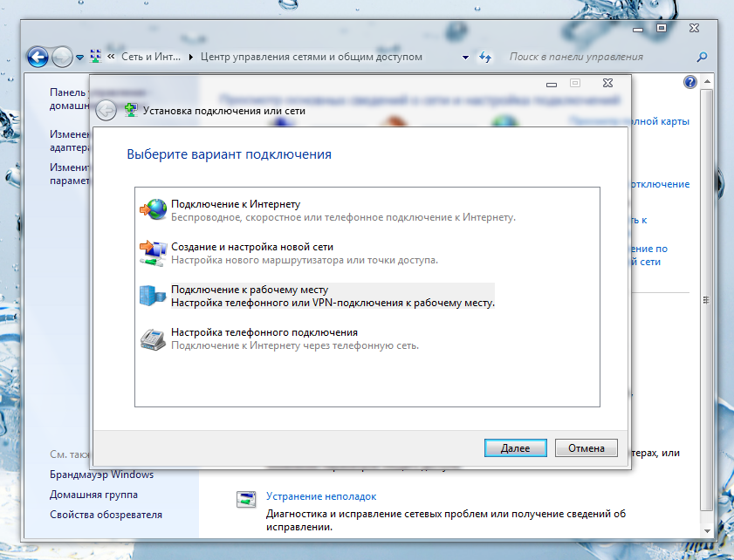Click the new network setup icon

pyautogui.click(x=153, y=253)
